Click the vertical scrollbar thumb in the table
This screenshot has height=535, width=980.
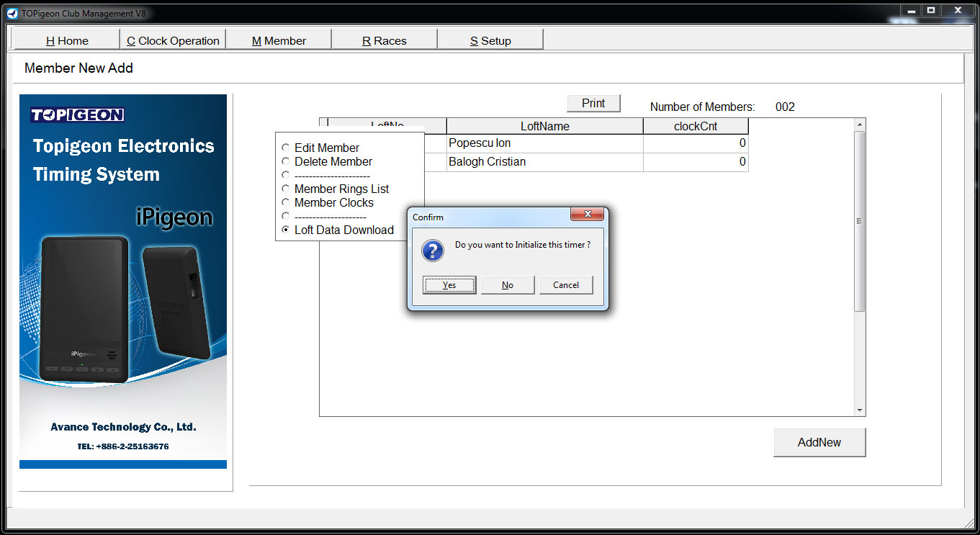(859, 222)
